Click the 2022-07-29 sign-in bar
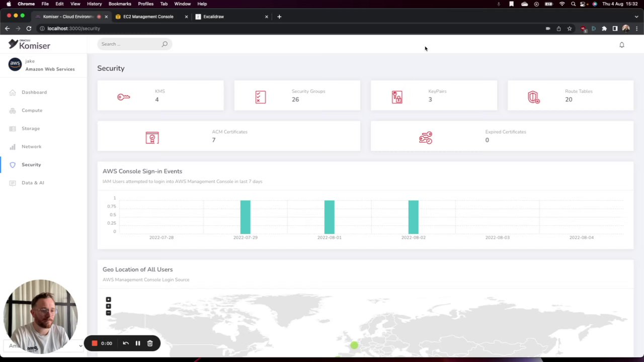 245,217
